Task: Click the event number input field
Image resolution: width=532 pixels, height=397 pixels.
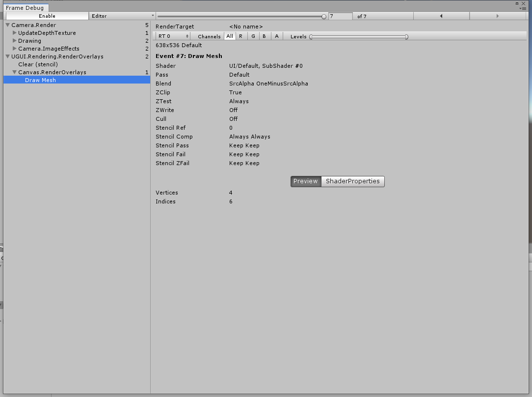Action: click(x=341, y=16)
